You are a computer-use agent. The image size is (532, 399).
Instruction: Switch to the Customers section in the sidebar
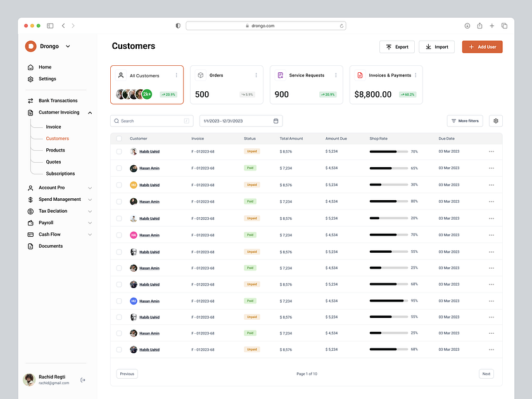point(57,138)
